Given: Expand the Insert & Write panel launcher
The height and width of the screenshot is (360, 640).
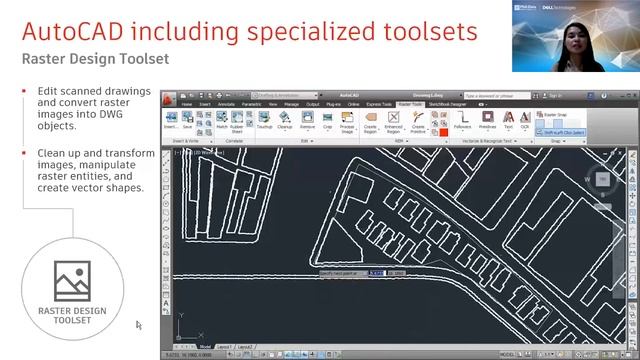Looking at the screenshot, I should click(211, 141).
